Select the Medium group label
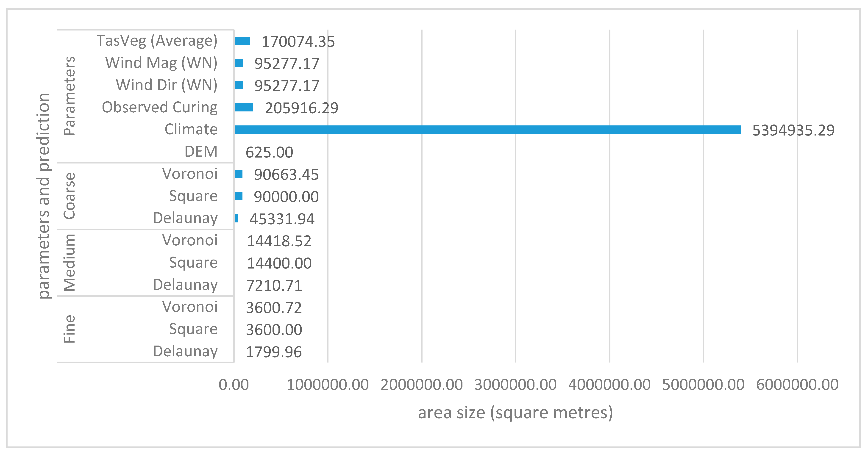The width and height of the screenshot is (868, 457). tap(70, 263)
